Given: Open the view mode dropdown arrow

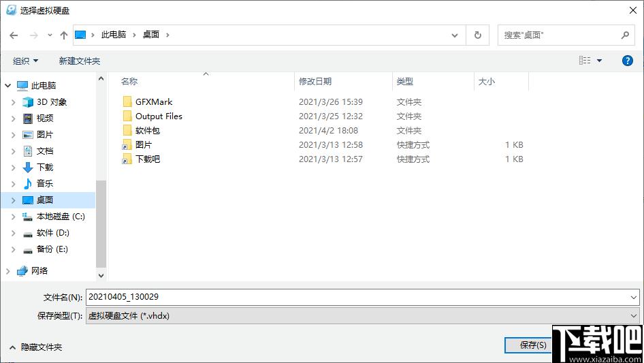Looking at the screenshot, I should point(600,61).
